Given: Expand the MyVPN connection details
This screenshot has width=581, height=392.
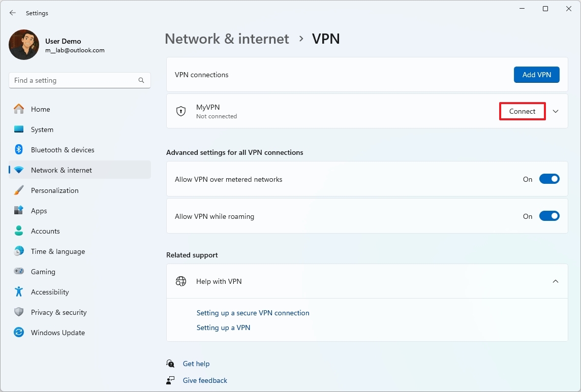Looking at the screenshot, I should pos(556,111).
